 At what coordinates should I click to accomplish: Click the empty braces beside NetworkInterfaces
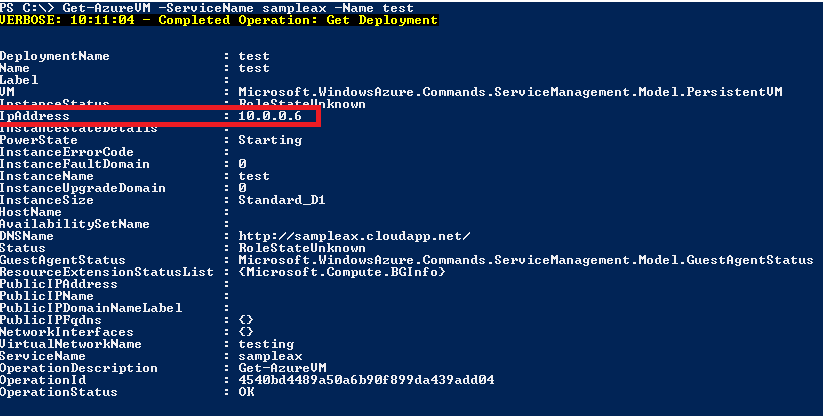[x=246, y=332]
